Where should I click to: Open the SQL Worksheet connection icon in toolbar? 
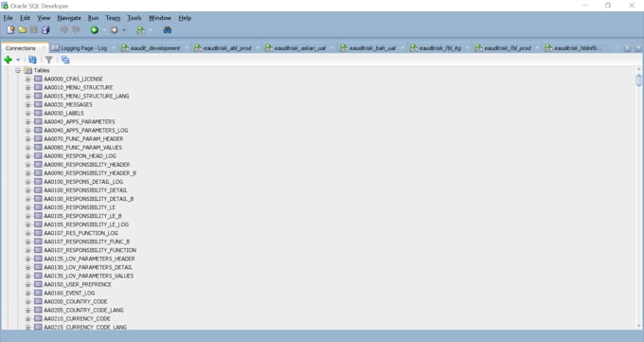[141, 30]
